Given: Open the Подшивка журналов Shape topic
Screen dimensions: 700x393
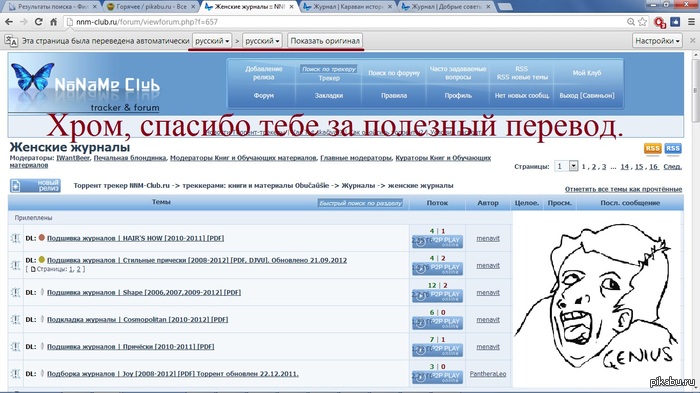Looking at the screenshot, I should point(144,293).
